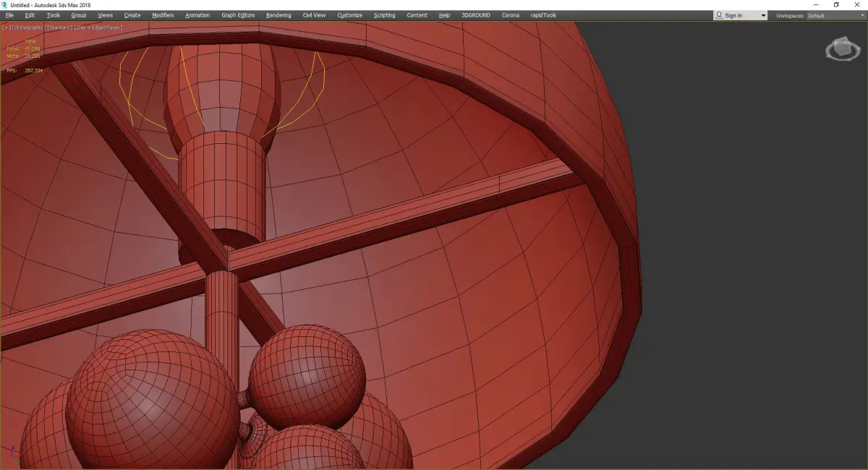868x470 pixels.
Task: Open the Views menu
Action: [105, 15]
